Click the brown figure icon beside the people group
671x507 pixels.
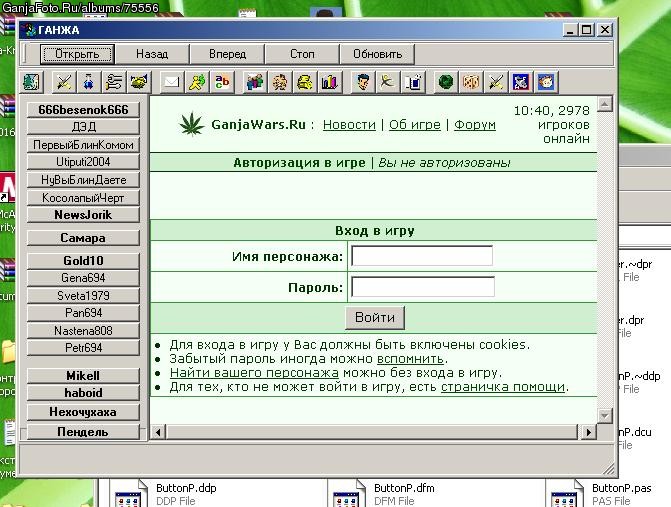pos(280,82)
